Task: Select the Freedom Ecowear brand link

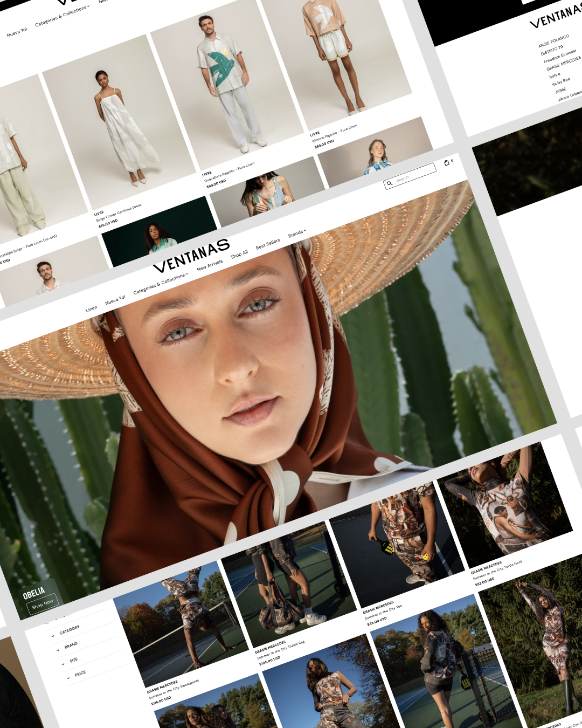Action: pyautogui.click(x=560, y=56)
